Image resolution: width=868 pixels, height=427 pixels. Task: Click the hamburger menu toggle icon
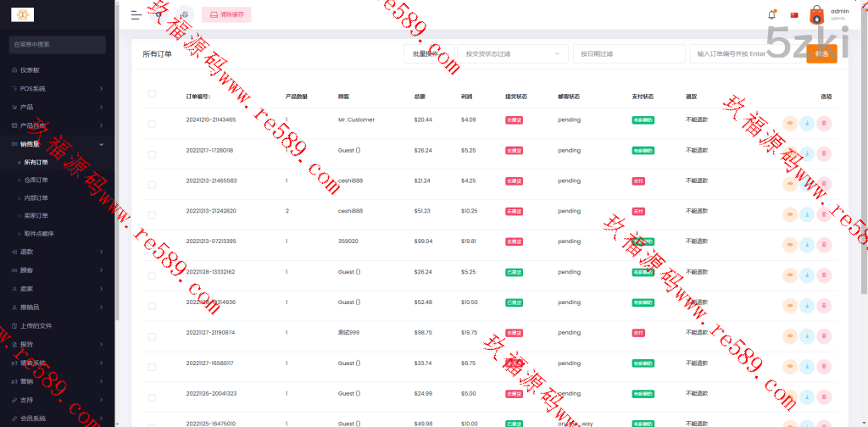[x=136, y=14]
